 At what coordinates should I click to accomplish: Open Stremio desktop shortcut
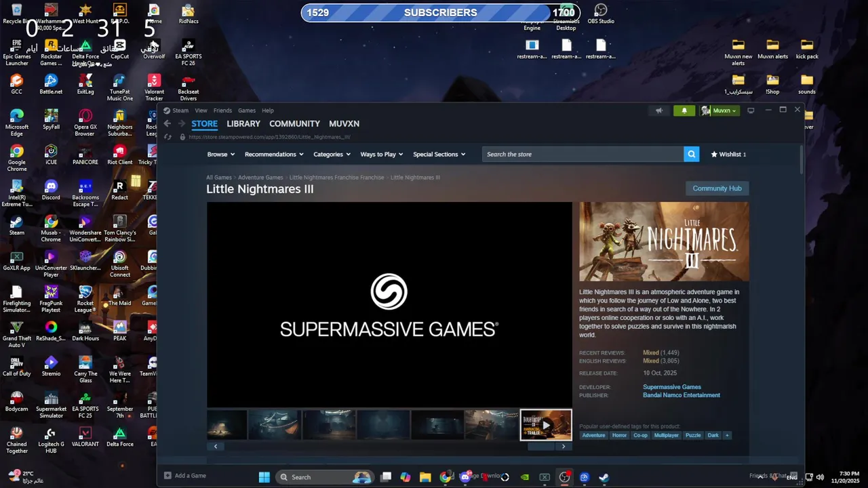(x=51, y=366)
